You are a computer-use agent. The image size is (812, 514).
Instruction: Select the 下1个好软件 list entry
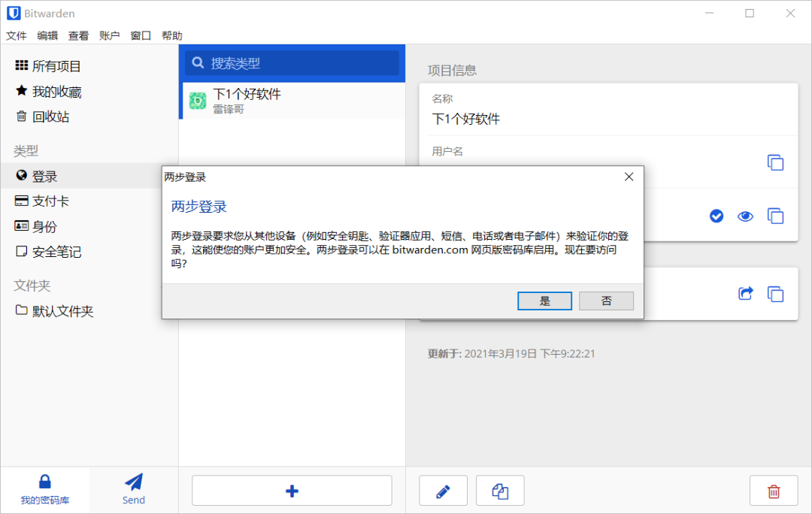click(x=292, y=101)
